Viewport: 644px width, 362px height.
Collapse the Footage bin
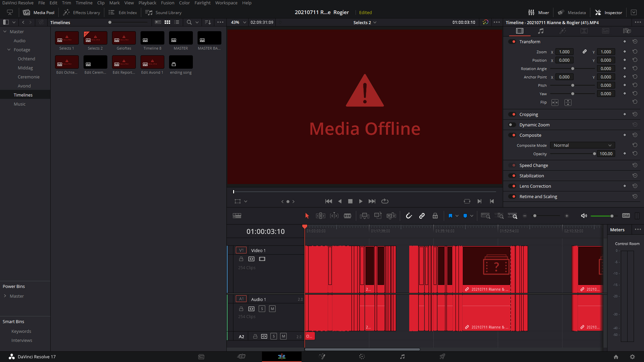tap(9, 50)
